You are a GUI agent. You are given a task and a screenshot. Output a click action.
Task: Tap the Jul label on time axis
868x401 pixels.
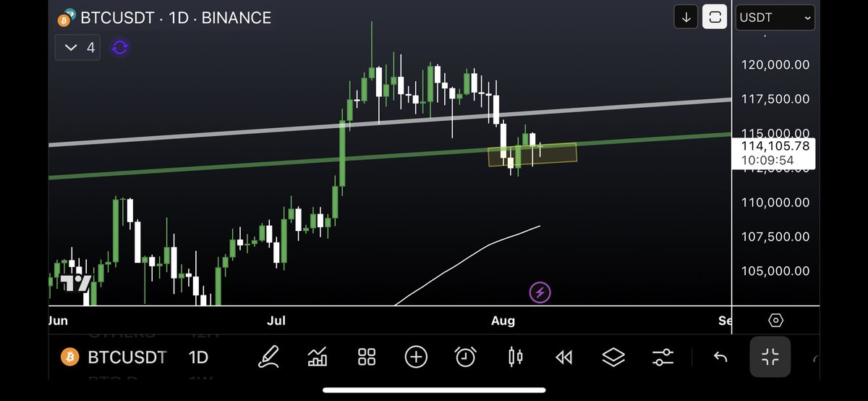point(277,321)
